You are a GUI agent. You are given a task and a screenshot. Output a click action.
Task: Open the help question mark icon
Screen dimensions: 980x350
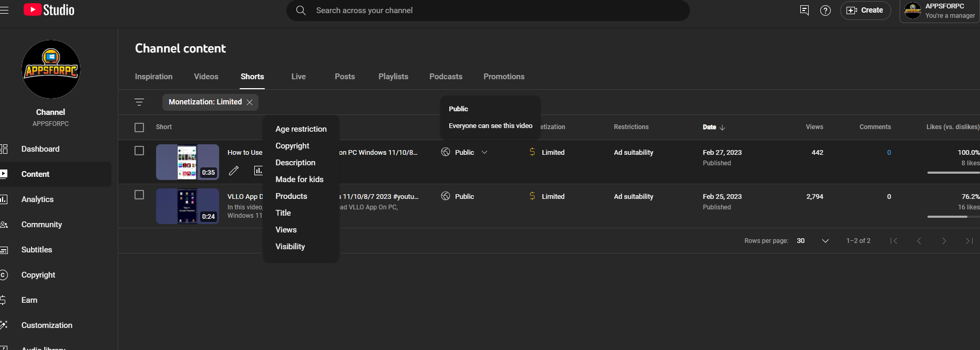(826, 10)
